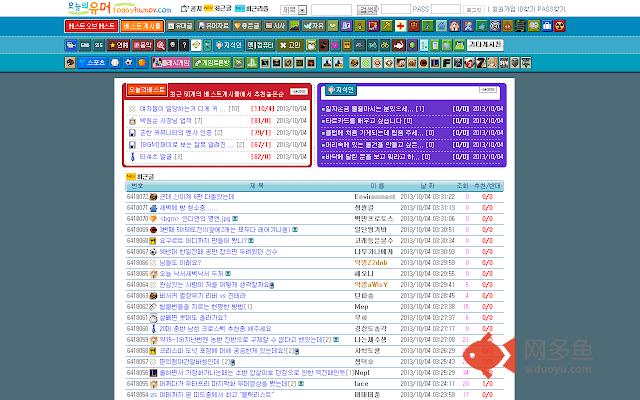Click the red cross medical board icon
The image size is (640, 400).
point(400,26)
